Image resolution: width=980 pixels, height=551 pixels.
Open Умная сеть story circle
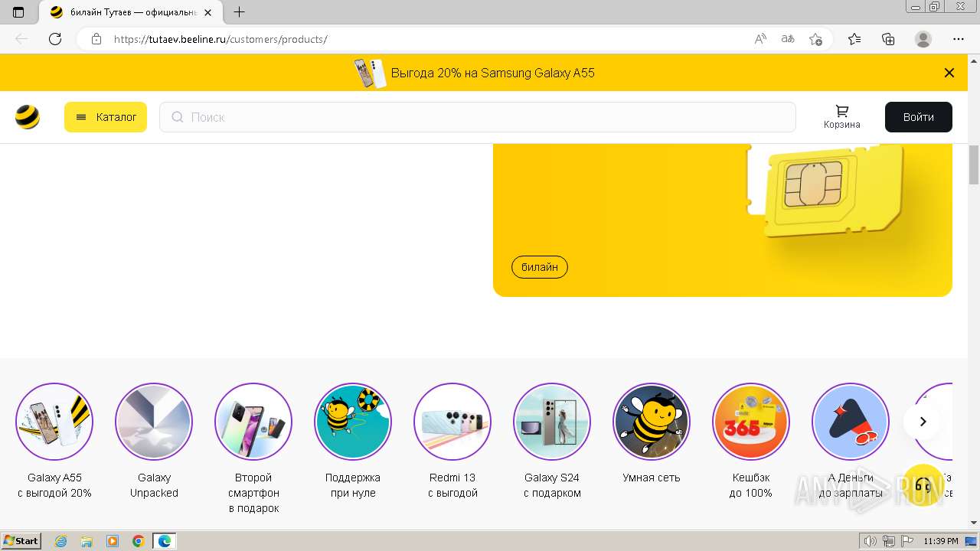point(652,422)
